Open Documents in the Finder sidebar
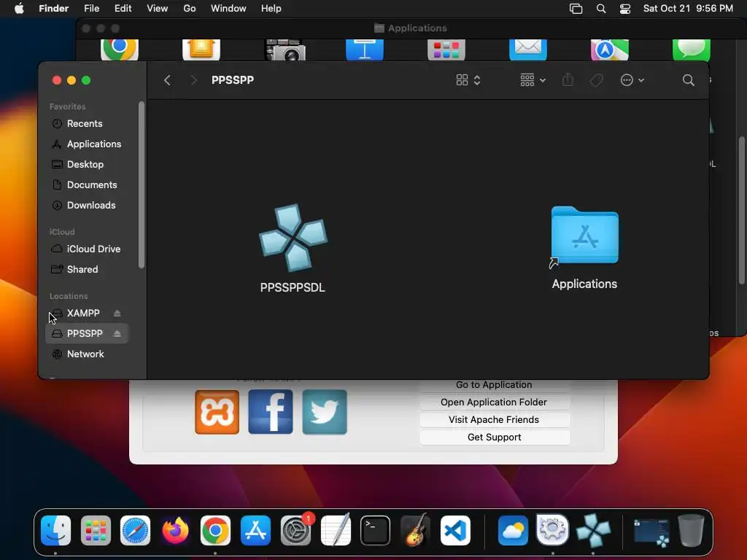Screen dimensions: 747x560 click(86, 184)
